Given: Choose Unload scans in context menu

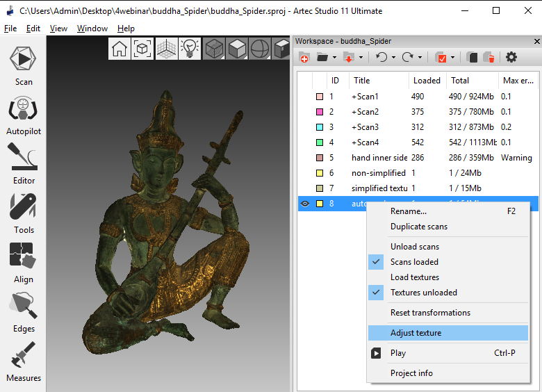Looking at the screenshot, I should [x=448, y=247].
